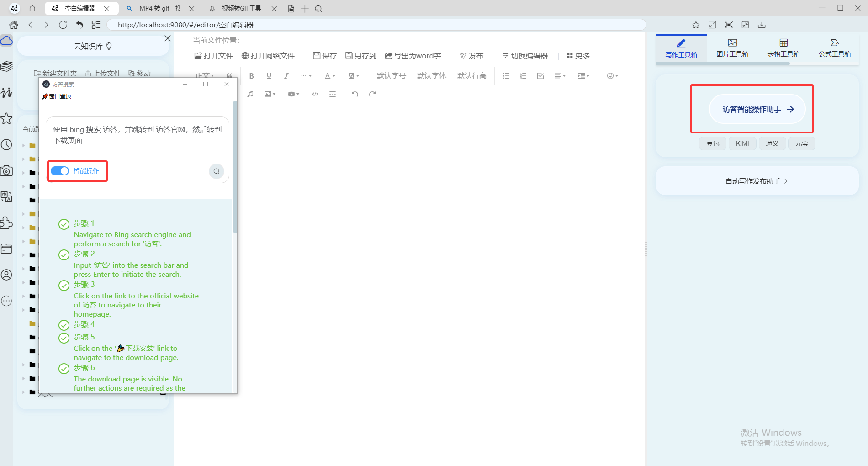Insert music with the note icon
868x466 pixels.
(250, 94)
